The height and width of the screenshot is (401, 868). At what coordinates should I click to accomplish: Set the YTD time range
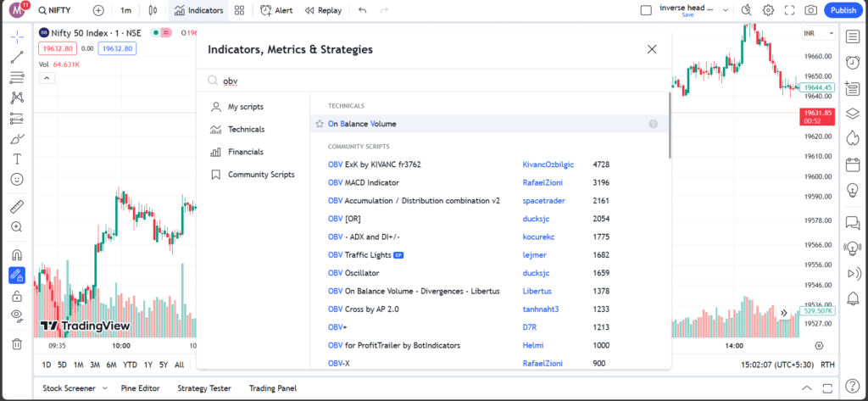[x=130, y=365]
